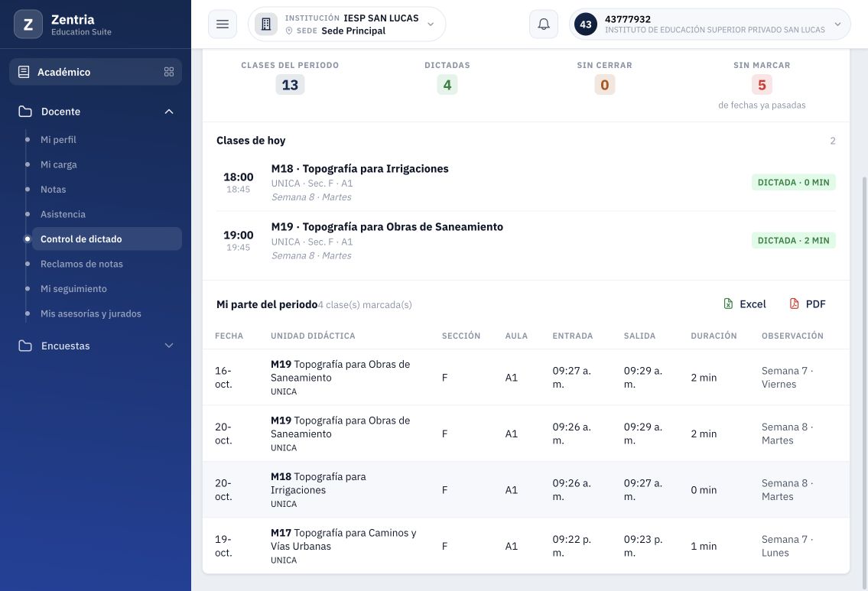Click the PDF file icon
The height and width of the screenshot is (591, 868).
(x=795, y=304)
